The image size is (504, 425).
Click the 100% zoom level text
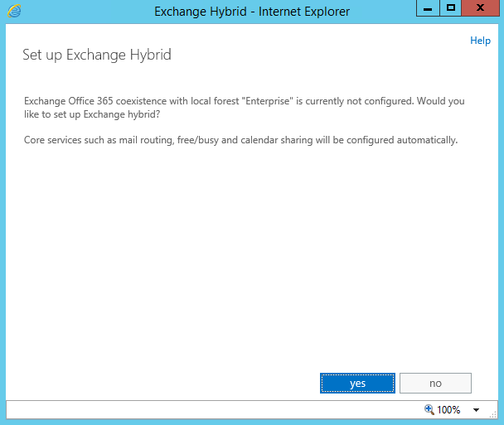point(448,410)
